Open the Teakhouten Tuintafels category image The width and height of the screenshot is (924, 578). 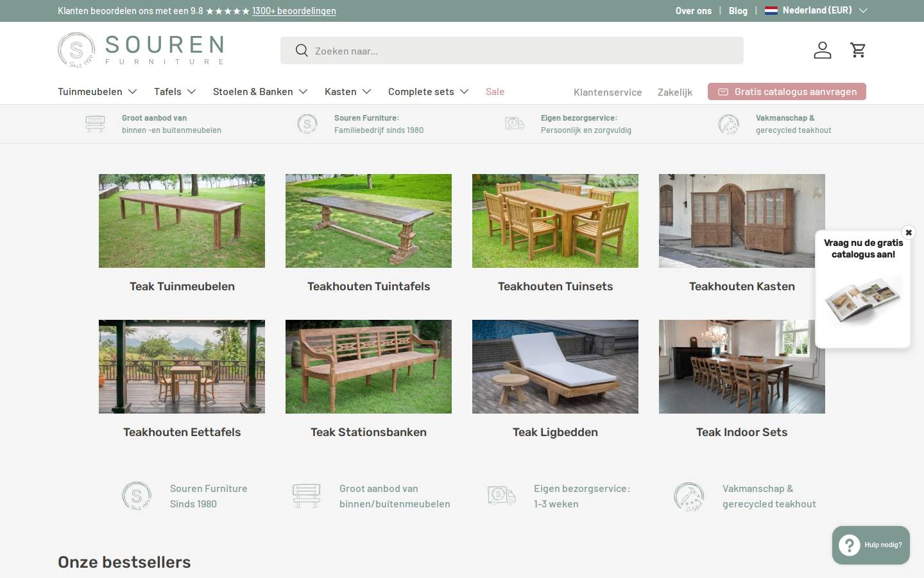[x=368, y=221]
